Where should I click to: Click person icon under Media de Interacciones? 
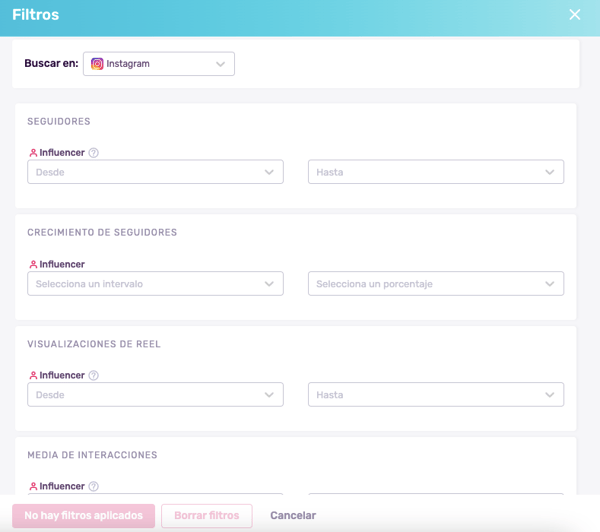point(33,487)
